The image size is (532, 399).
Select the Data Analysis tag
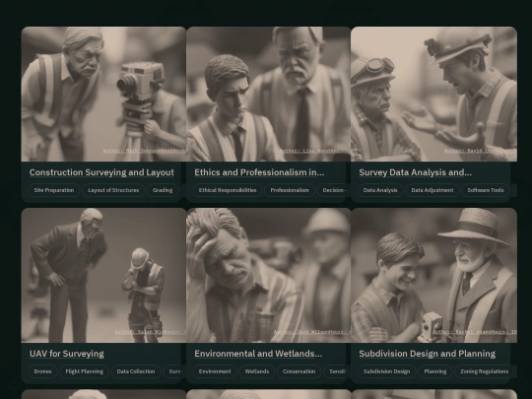click(380, 190)
